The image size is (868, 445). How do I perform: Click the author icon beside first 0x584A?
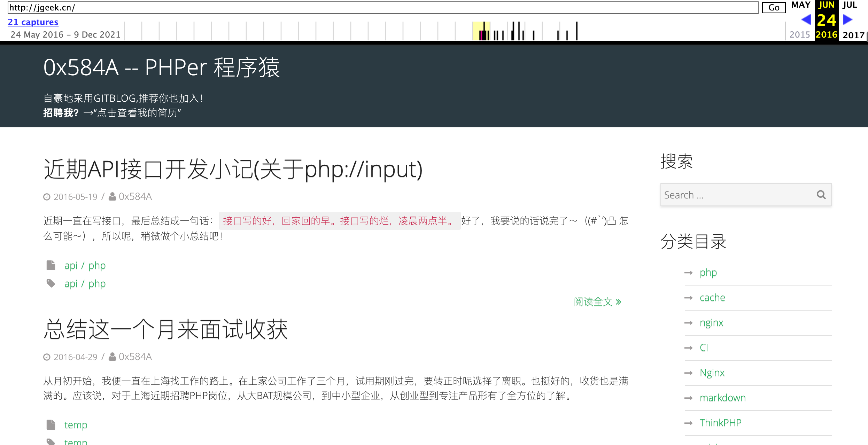click(112, 197)
